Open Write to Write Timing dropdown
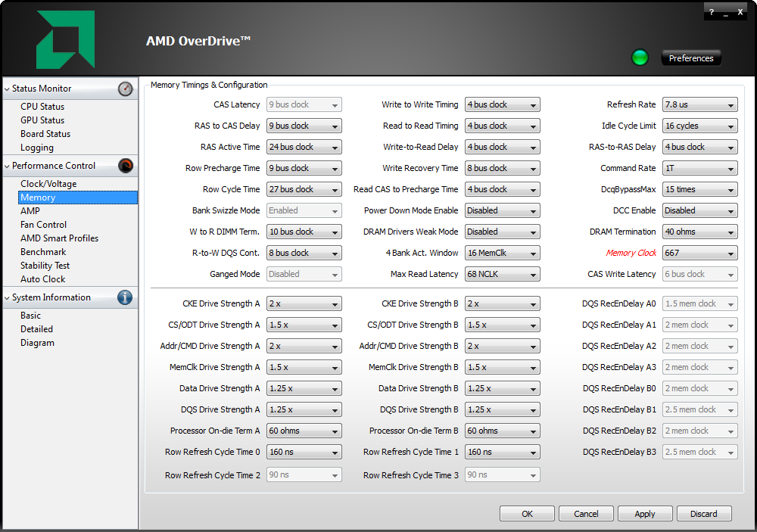Image resolution: width=757 pixels, height=532 pixels. pyautogui.click(x=503, y=104)
